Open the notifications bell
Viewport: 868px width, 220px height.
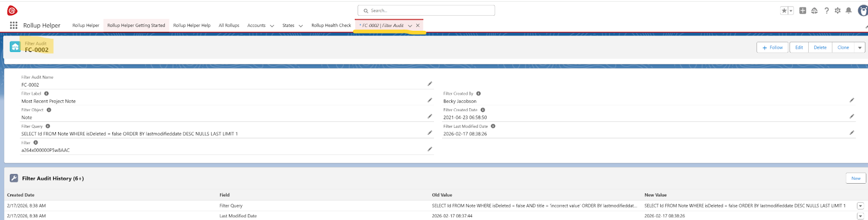tap(848, 10)
